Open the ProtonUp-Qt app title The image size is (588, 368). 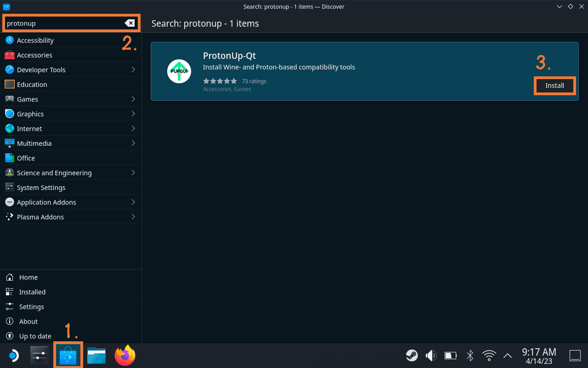tap(229, 56)
